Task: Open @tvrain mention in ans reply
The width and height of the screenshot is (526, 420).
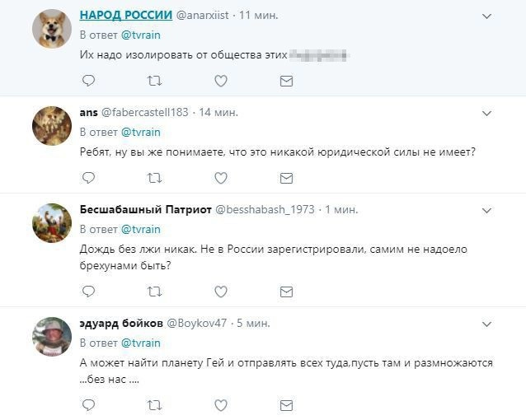Action: (141, 132)
